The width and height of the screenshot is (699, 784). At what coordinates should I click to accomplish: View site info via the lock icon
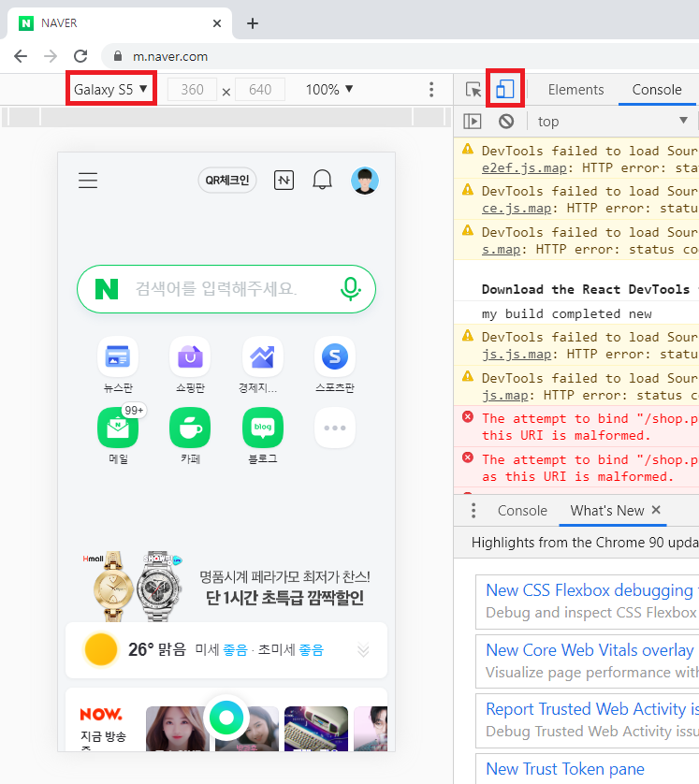click(x=118, y=56)
